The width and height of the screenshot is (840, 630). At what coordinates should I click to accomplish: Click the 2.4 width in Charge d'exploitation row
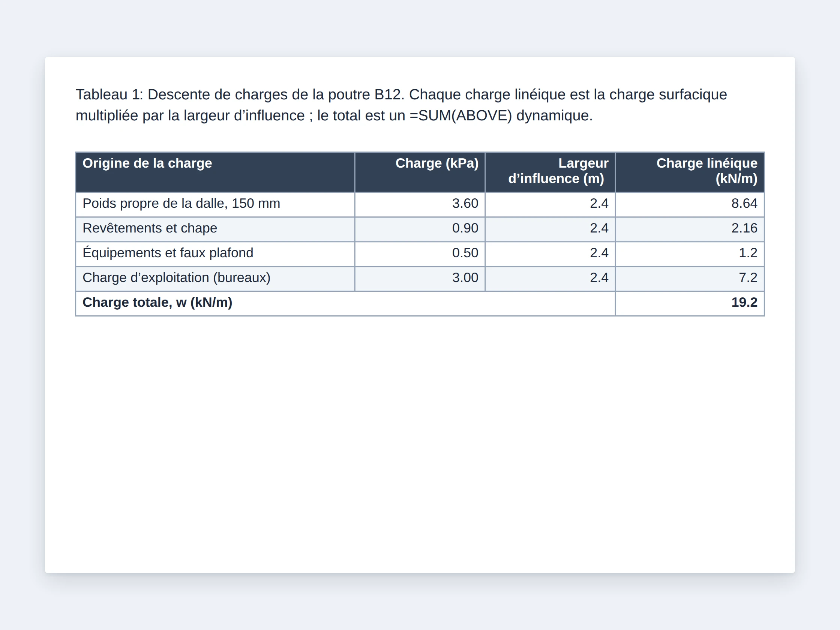coord(550,279)
